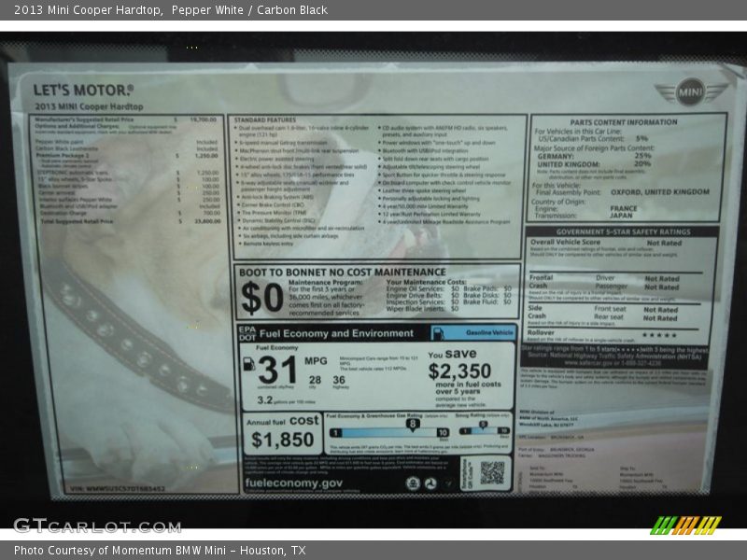Screen dimensions: 747x560
Task: Click the gas pump icon next to Gasoline Vehicle
Action: [x=438, y=333]
